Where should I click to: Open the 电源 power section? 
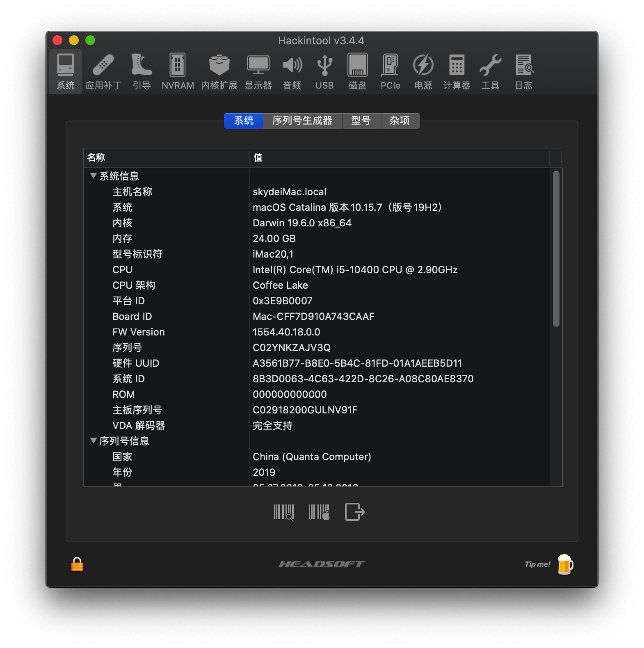click(x=423, y=72)
